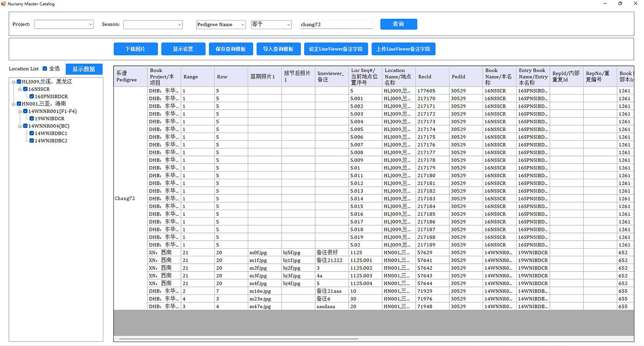Select the RecId 57629 cell
Screen dimensions: 644x346
point(432,252)
